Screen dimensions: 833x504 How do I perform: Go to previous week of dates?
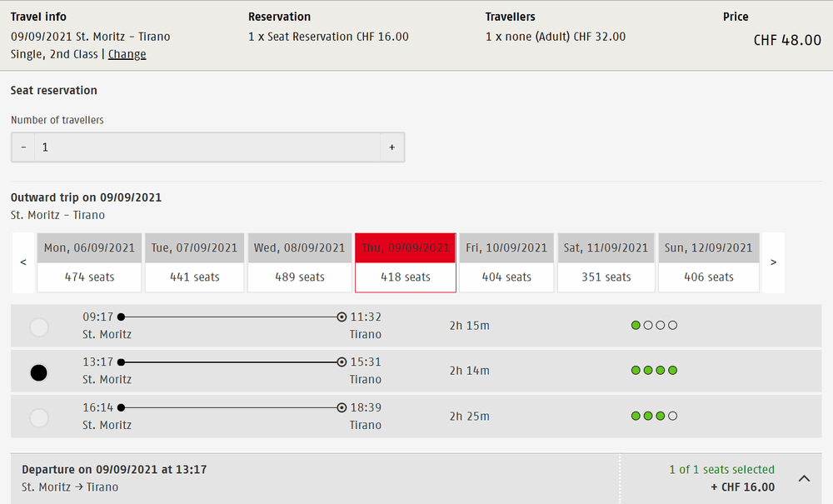(23, 262)
